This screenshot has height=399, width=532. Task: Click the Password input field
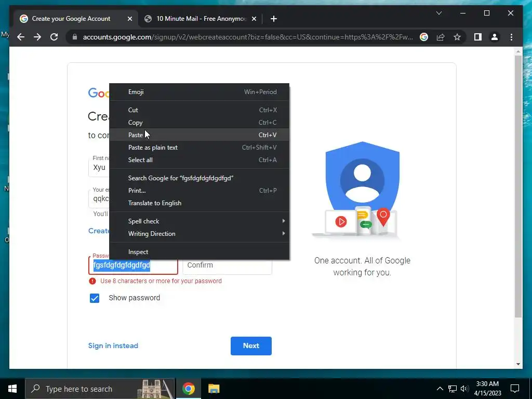[133, 265]
